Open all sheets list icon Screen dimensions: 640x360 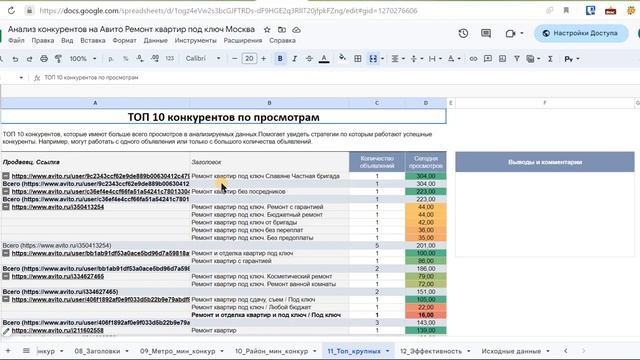pos(26,351)
